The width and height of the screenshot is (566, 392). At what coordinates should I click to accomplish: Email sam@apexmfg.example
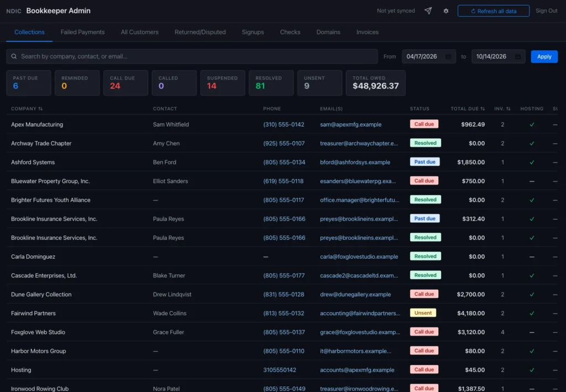(350, 124)
